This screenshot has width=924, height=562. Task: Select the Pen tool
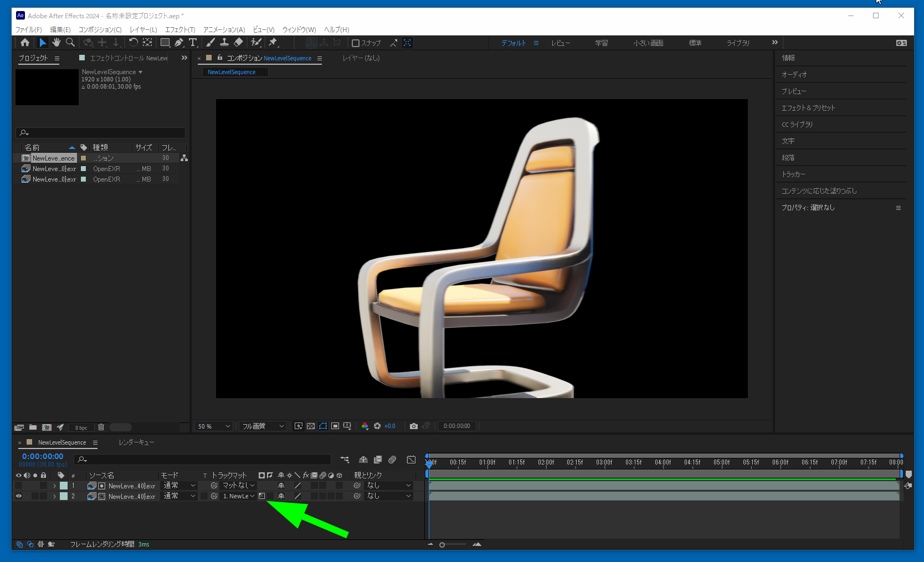click(179, 43)
